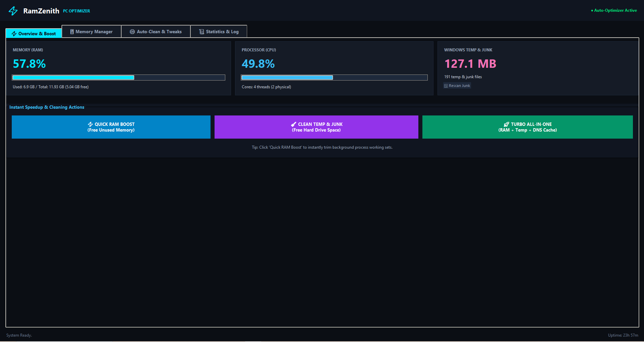Viewport: 644px width, 342px height.
Task: Click the broom icon in Clean Temp & Junk
Action: coord(294,124)
